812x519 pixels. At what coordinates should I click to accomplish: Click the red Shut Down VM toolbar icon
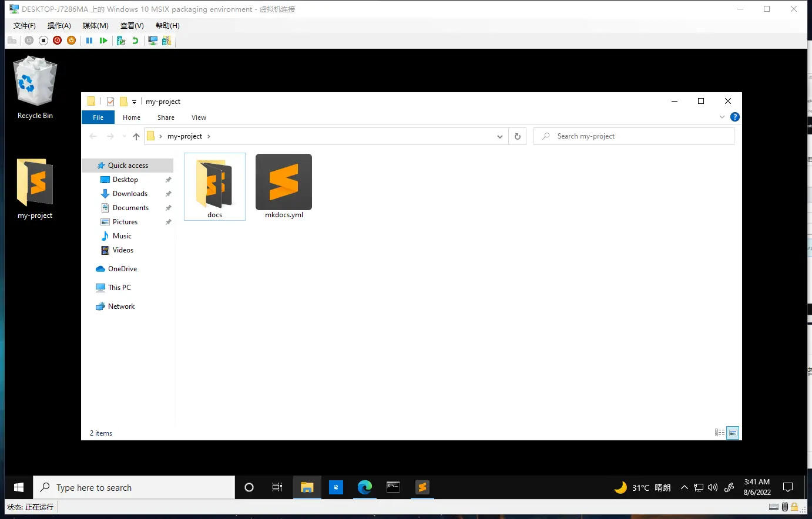pyautogui.click(x=57, y=41)
